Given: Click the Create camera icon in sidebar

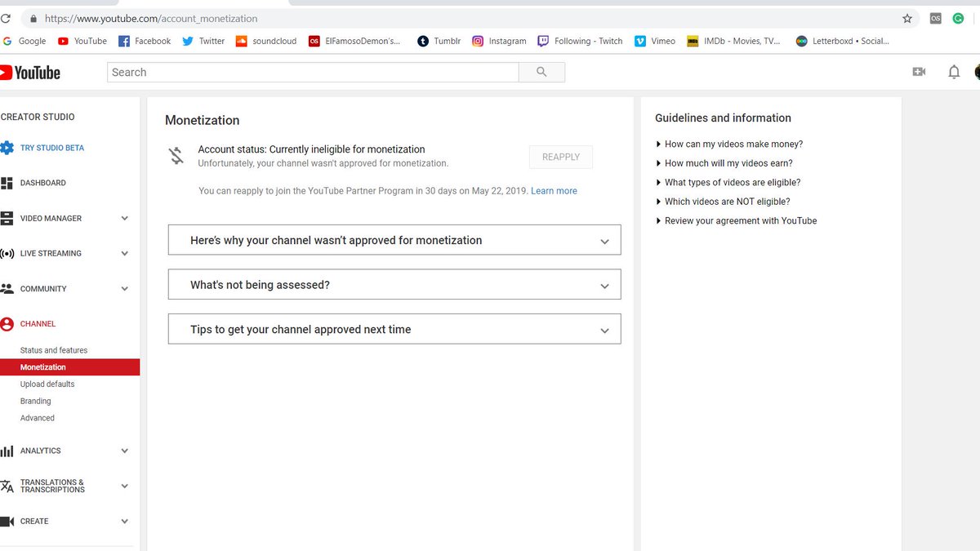Looking at the screenshot, I should [7, 521].
